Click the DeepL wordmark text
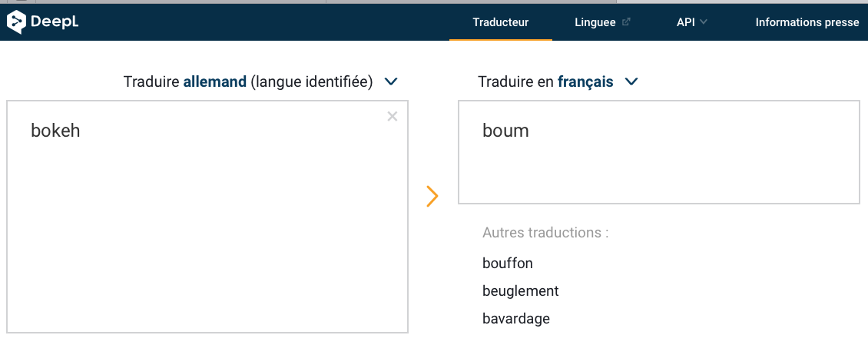The height and width of the screenshot is (345, 868). pyautogui.click(x=55, y=23)
